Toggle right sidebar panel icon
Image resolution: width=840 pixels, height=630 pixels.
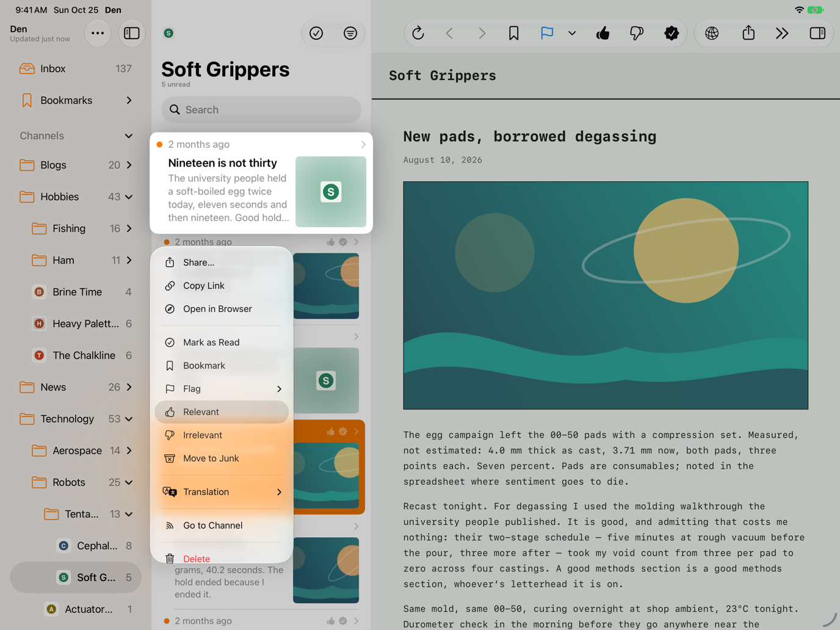coord(817,33)
